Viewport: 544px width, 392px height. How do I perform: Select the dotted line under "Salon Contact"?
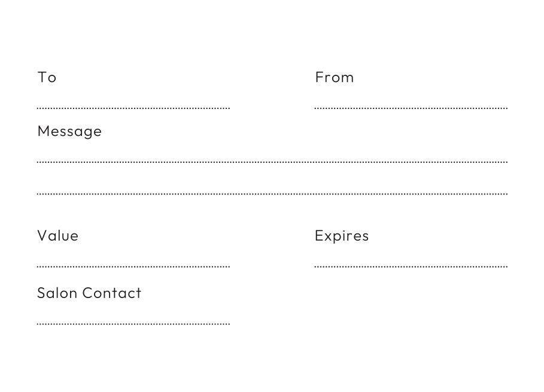tap(133, 324)
